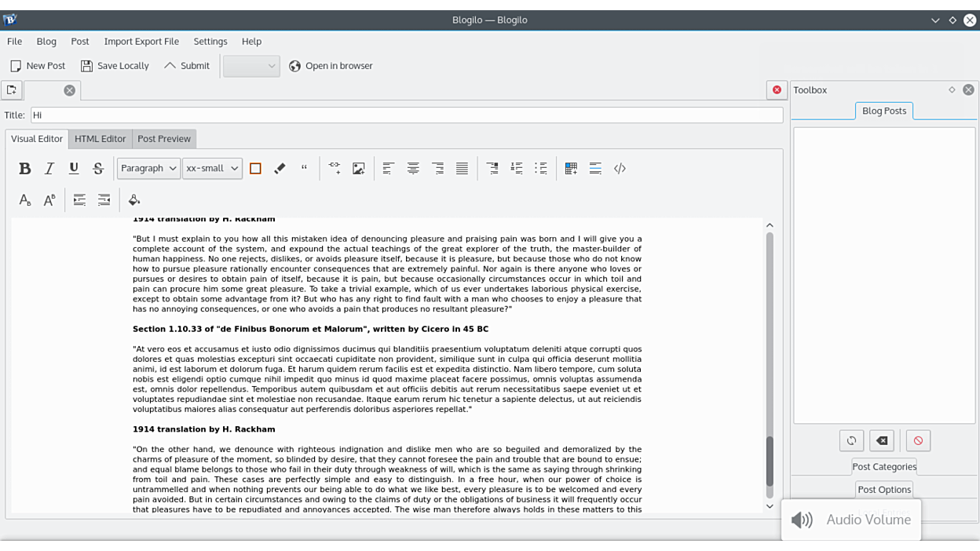This screenshot has width=980, height=551.
Task: Open the Import Export File menu
Action: tap(141, 42)
